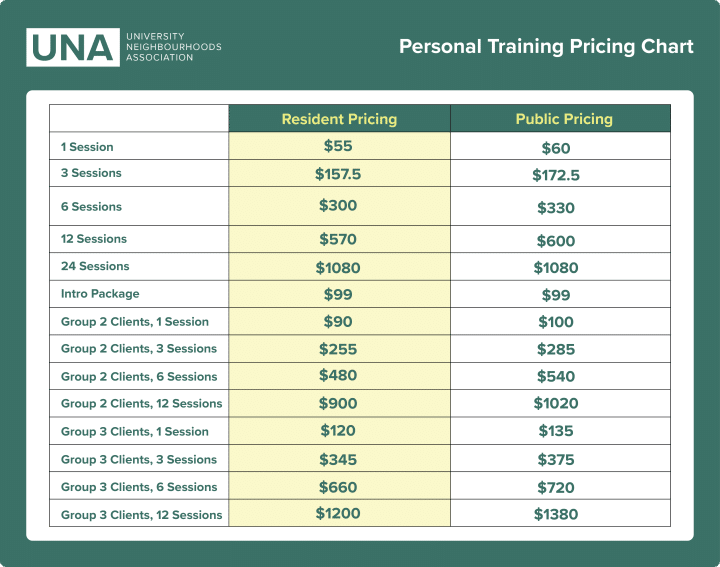This screenshot has width=720, height=567.
Task: Click the $570 resident price for 12 Sessions
Action: (x=338, y=240)
